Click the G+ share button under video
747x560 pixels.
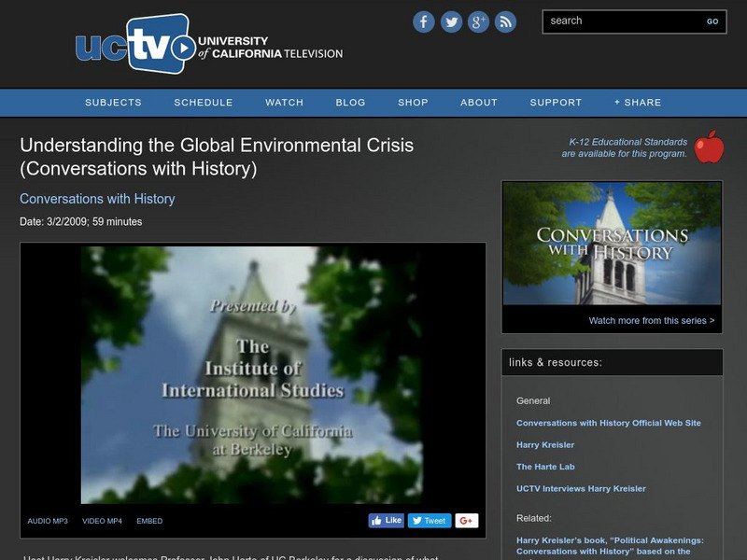[467, 521]
